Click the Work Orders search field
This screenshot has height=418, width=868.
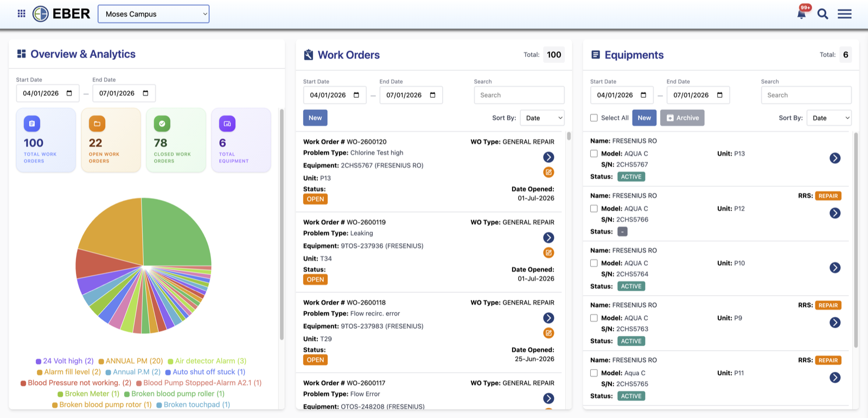pos(519,95)
